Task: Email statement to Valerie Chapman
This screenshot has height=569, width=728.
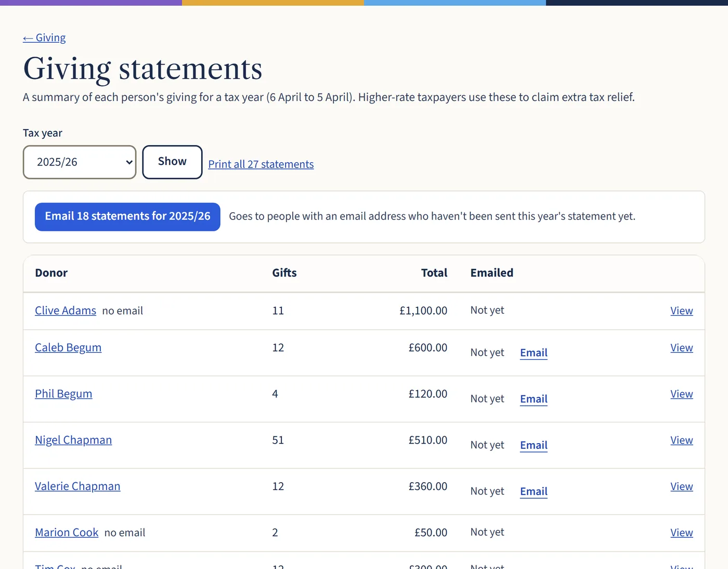Action: [x=534, y=492]
